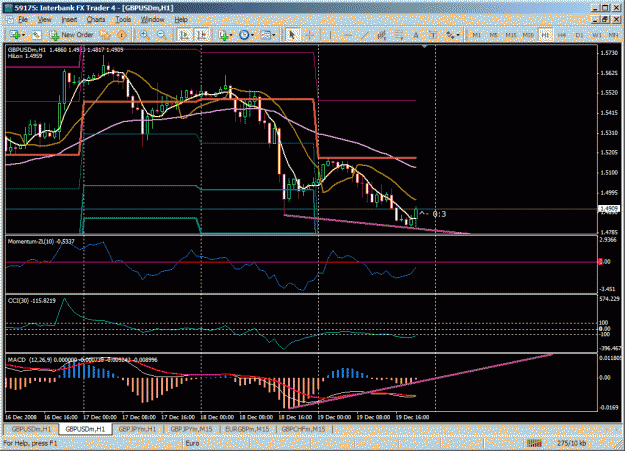Select the Cursor arrow tool
The image size is (625, 451).
click(x=292, y=35)
